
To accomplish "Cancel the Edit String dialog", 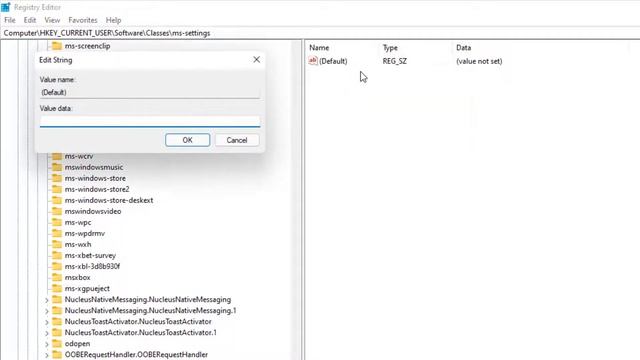I will (237, 140).
